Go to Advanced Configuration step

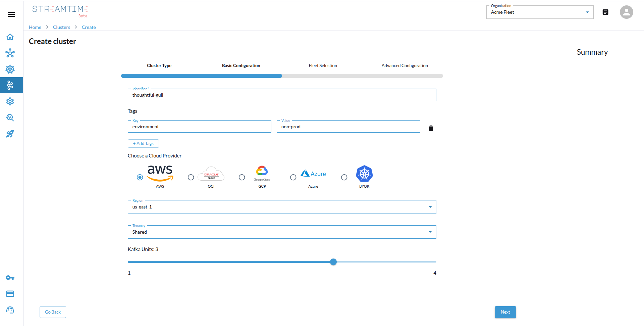(x=405, y=65)
